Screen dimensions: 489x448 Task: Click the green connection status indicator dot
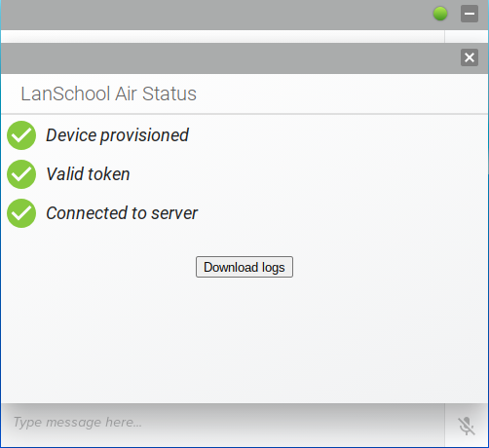coord(440,14)
